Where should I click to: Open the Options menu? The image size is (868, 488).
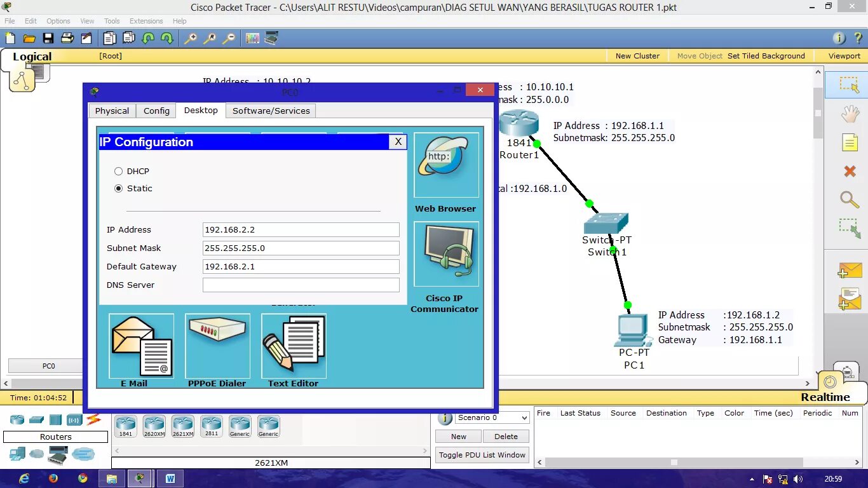tap(58, 21)
